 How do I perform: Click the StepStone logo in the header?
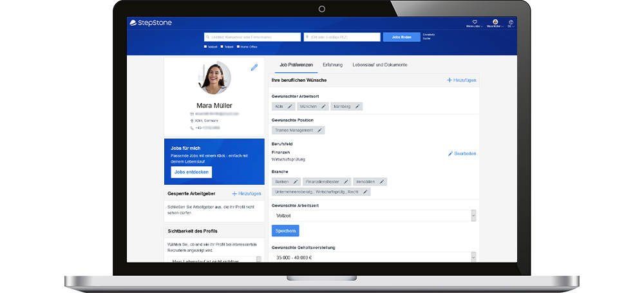[x=151, y=23]
